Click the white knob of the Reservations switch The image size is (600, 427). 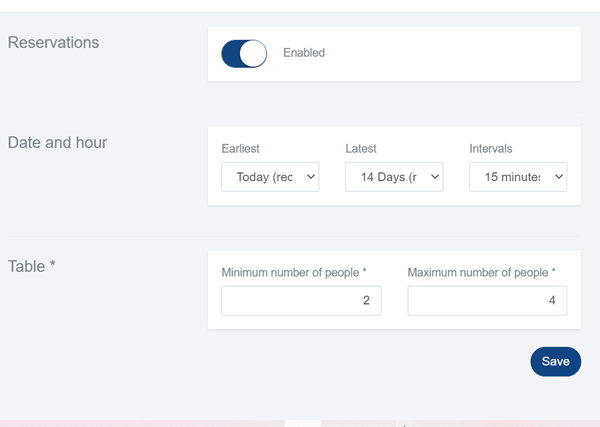click(x=255, y=53)
